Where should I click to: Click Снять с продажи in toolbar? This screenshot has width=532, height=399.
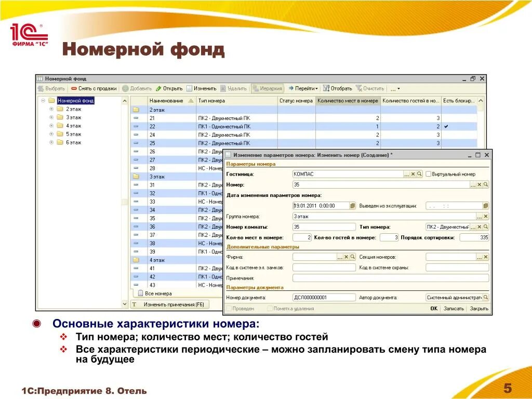click(94, 88)
